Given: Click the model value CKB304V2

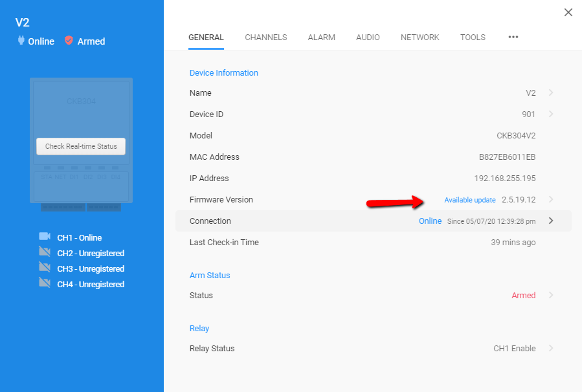Looking at the screenshot, I should pos(516,136).
